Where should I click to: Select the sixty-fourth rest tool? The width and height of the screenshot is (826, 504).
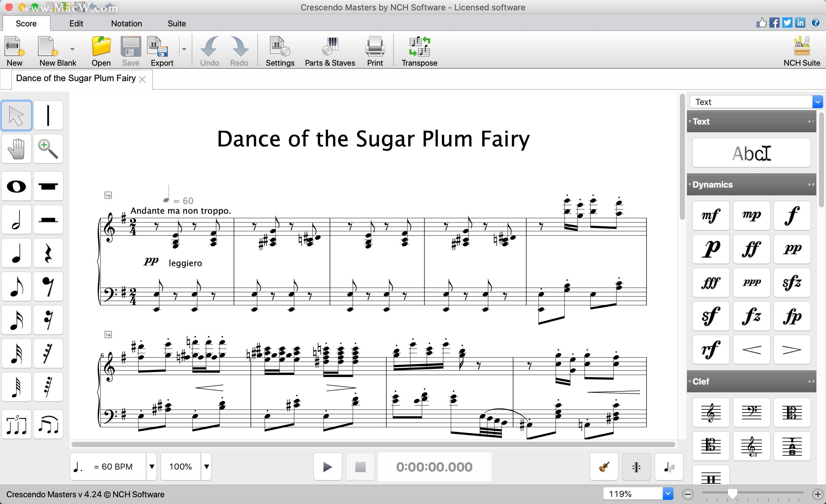48,387
